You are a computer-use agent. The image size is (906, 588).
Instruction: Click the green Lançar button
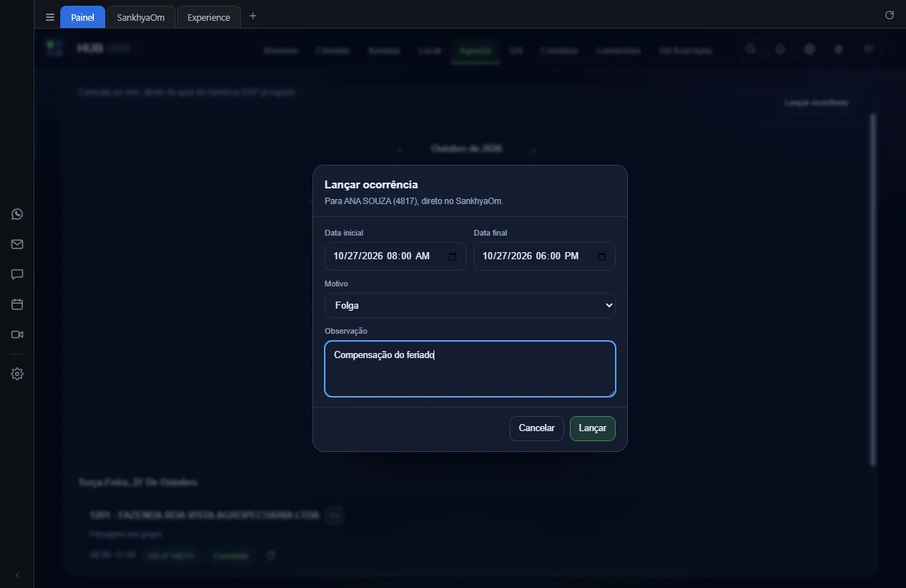pos(593,428)
